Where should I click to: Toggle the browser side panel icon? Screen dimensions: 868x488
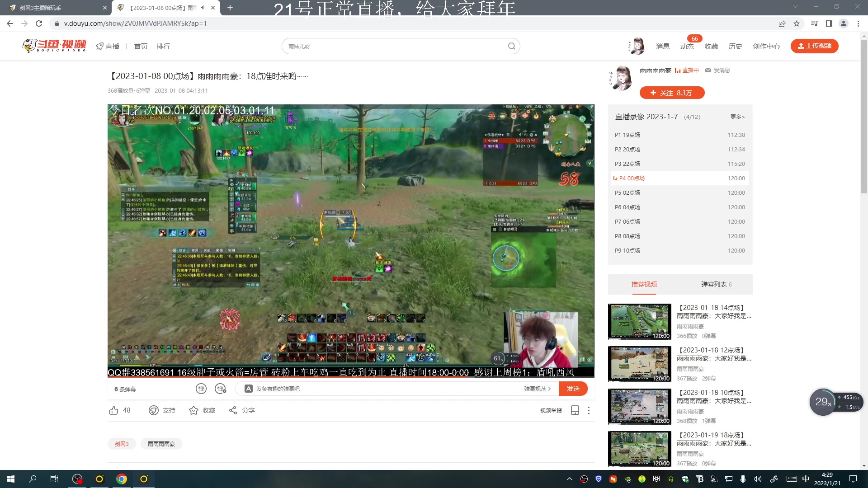click(x=829, y=23)
